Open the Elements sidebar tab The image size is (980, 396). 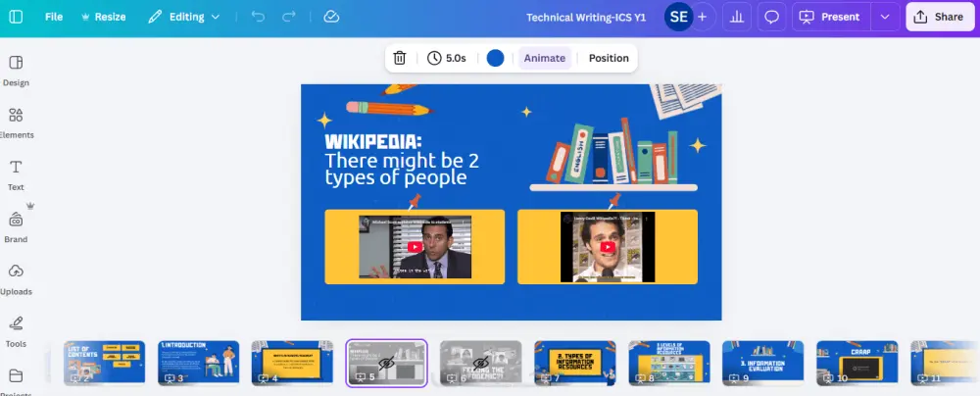tap(16, 124)
